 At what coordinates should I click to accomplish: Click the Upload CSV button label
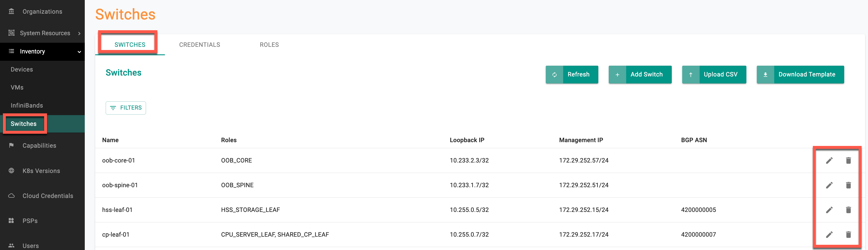point(721,74)
